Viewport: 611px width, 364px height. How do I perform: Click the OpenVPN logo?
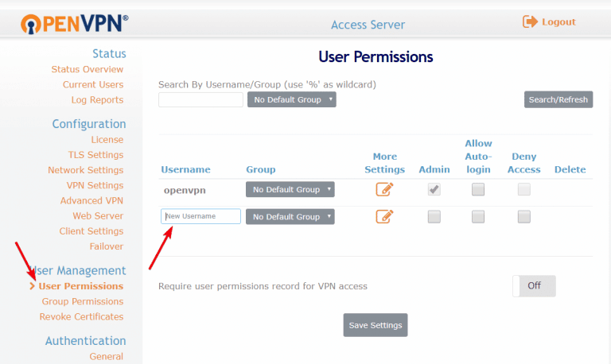tap(75, 23)
